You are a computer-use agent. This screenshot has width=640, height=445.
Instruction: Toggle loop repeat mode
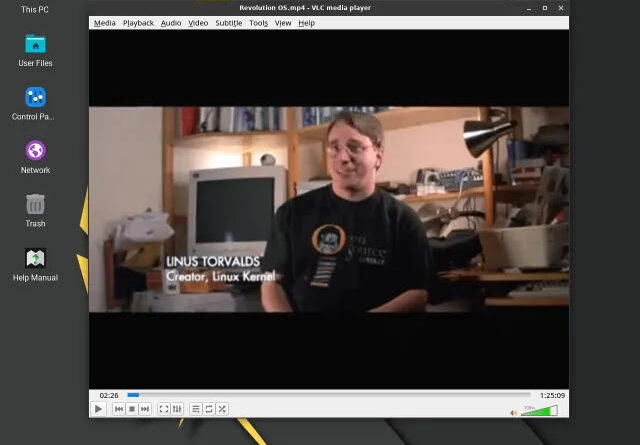click(x=209, y=409)
